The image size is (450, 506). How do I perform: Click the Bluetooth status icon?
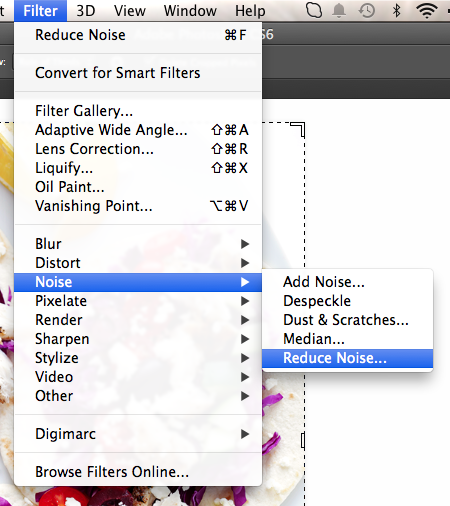pos(396,11)
